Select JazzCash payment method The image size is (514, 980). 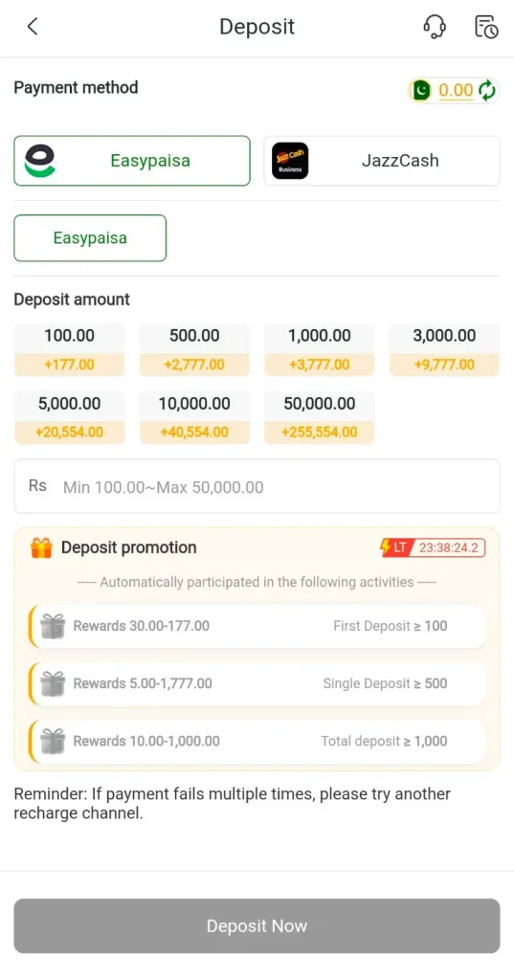click(x=382, y=161)
